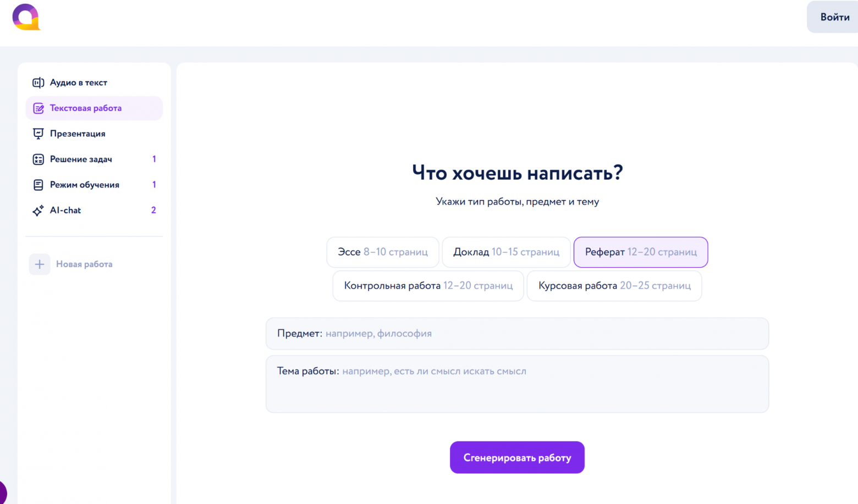Screen dimensions: 858x504
Task: Open the Аудио в текст section
Action: click(x=94, y=82)
